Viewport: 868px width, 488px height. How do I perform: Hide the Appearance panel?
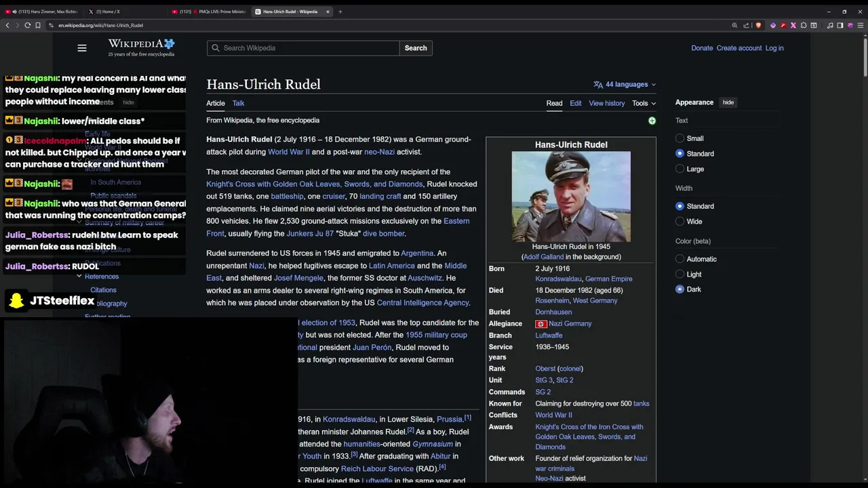[728, 102]
